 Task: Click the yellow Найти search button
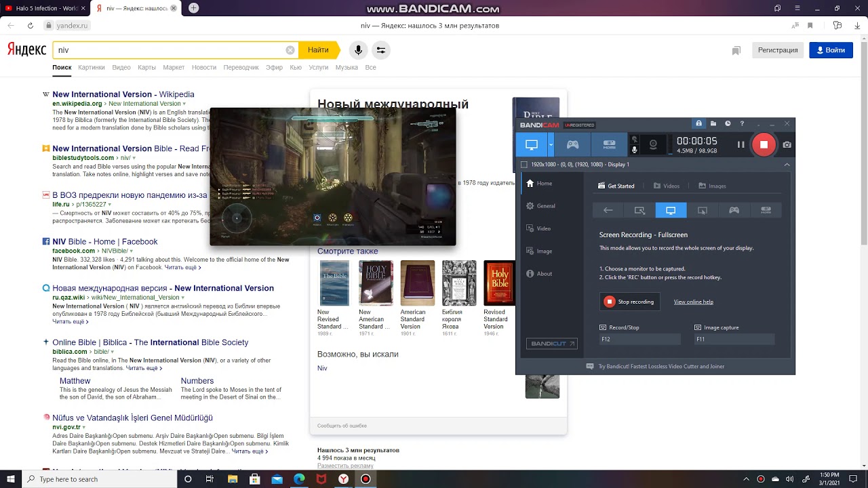click(x=318, y=50)
